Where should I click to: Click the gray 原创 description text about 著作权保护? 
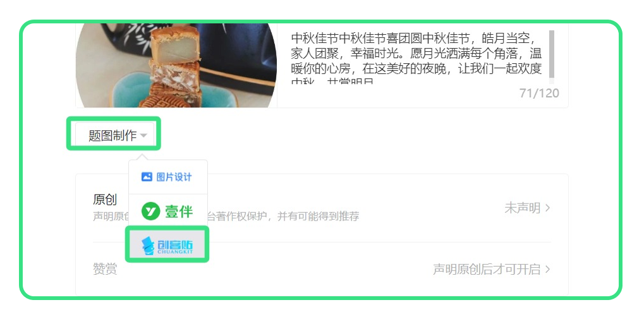(x=226, y=217)
